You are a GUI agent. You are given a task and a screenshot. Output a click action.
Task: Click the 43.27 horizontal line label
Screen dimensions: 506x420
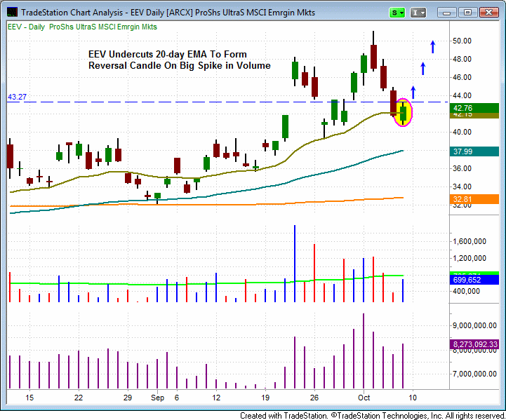pos(17,97)
